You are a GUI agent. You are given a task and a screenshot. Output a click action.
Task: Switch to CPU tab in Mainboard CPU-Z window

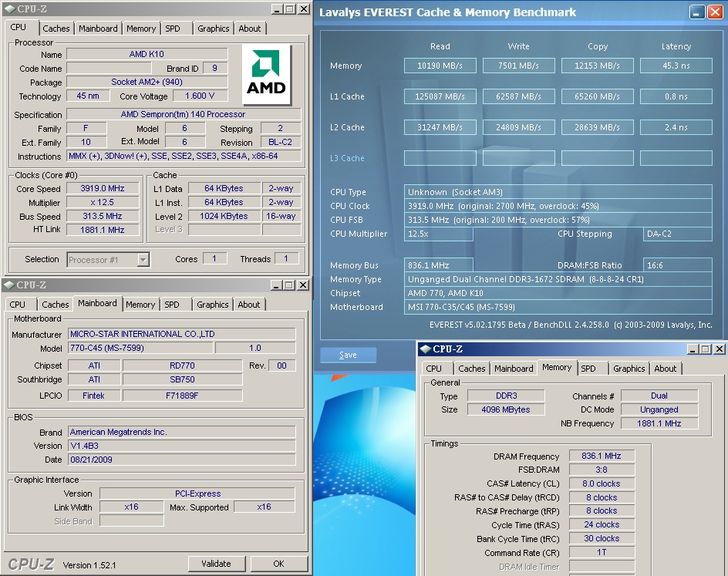[18, 305]
